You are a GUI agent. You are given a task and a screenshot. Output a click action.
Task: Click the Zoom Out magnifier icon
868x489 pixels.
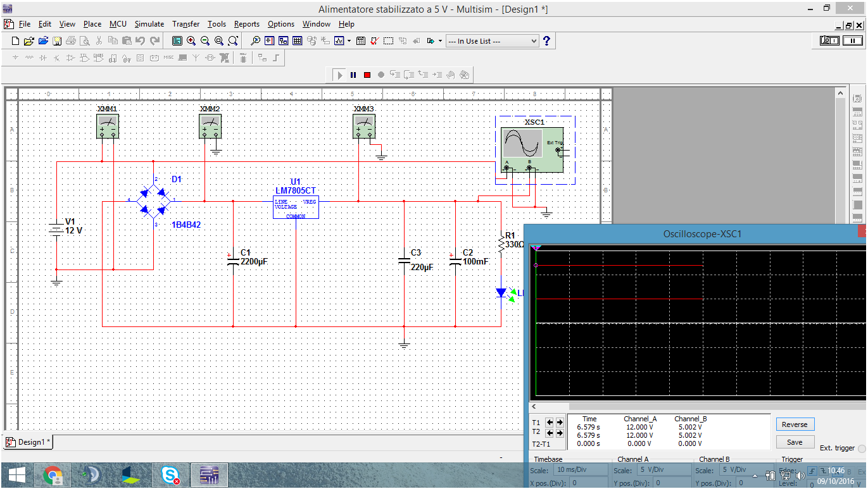[205, 41]
